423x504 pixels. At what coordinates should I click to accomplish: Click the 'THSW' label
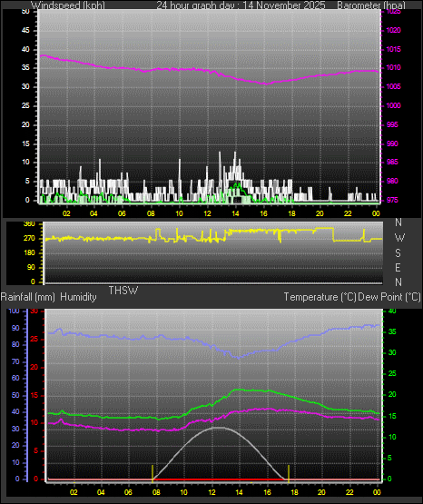(x=123, y=291)
